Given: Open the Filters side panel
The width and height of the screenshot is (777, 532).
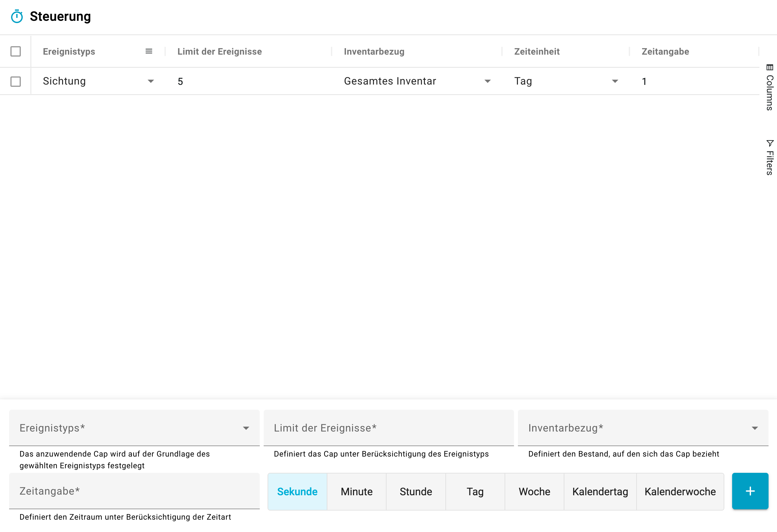Looking at the screenshot, I should (770, 157).
